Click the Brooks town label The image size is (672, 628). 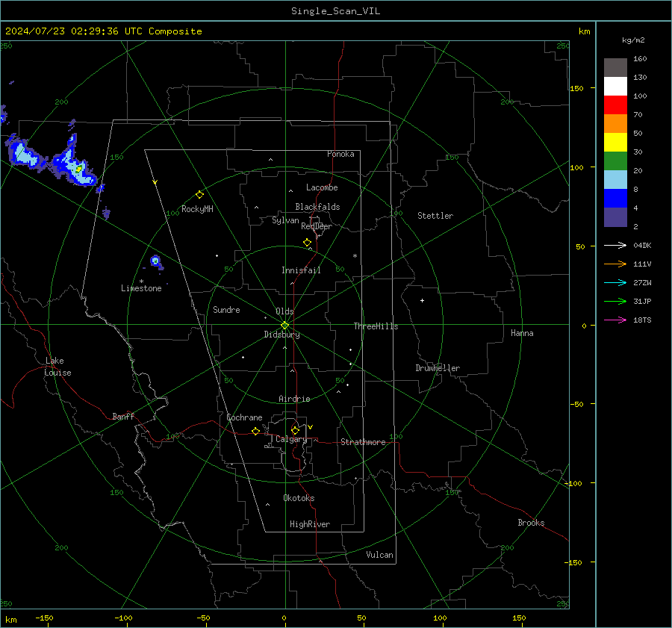531,523
